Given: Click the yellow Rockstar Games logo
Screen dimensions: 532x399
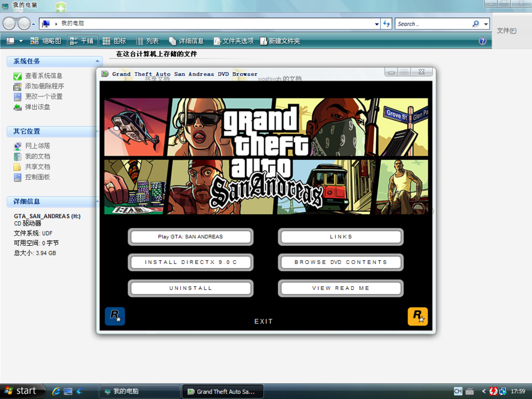Looking at the screenshot, I should coord(418,316).
